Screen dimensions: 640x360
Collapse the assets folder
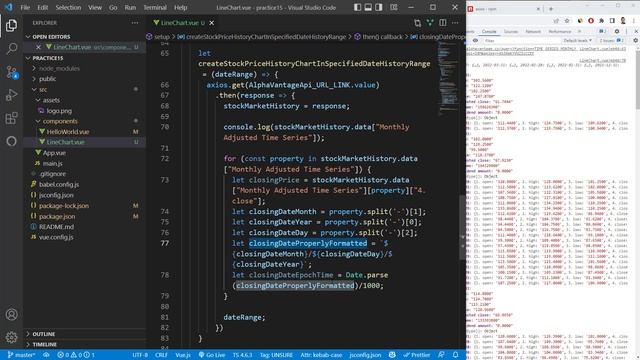tap(85, 100)
